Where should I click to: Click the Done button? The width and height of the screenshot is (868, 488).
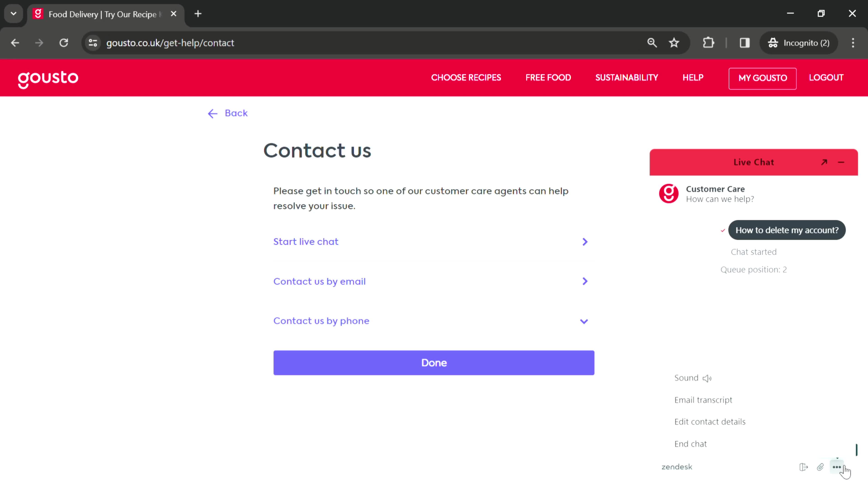coord(434,363)
